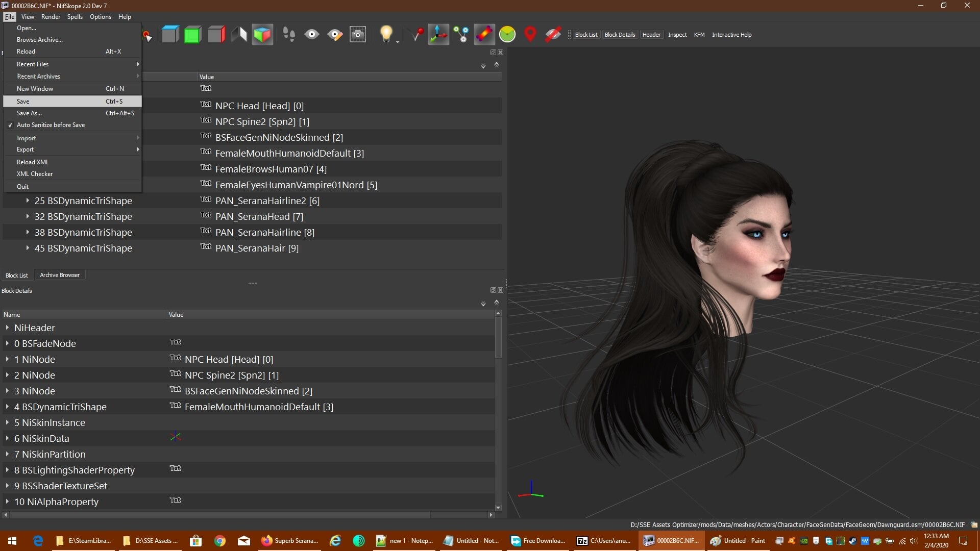This screenshot has width=980, height=551.
Task: Click the Interactive Help button
Action: [x=731, y=35]
